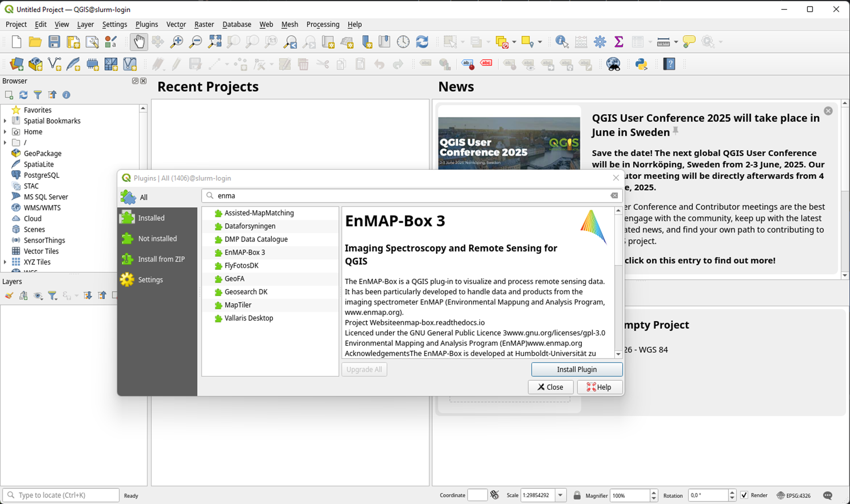
Task: Clear the plugin search field
Action: point(614,195)
